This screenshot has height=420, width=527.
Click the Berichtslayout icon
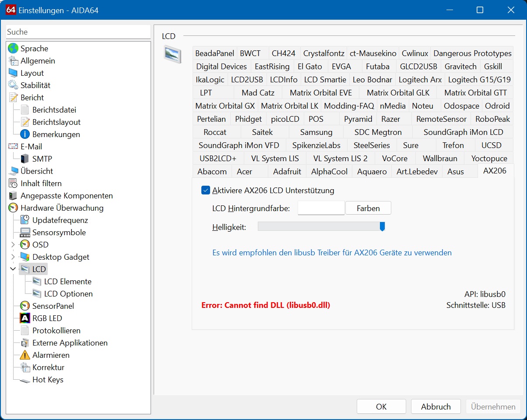click(x=25, y=122)
